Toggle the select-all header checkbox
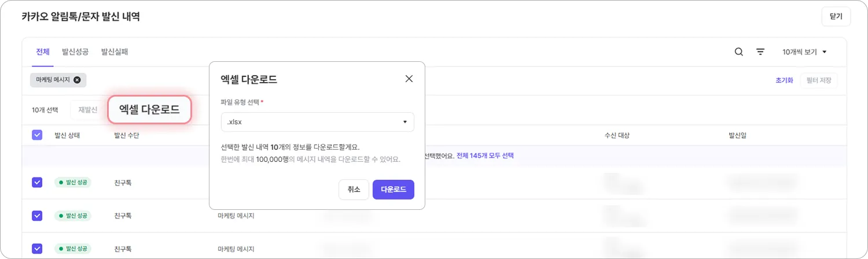 [37, 135]
